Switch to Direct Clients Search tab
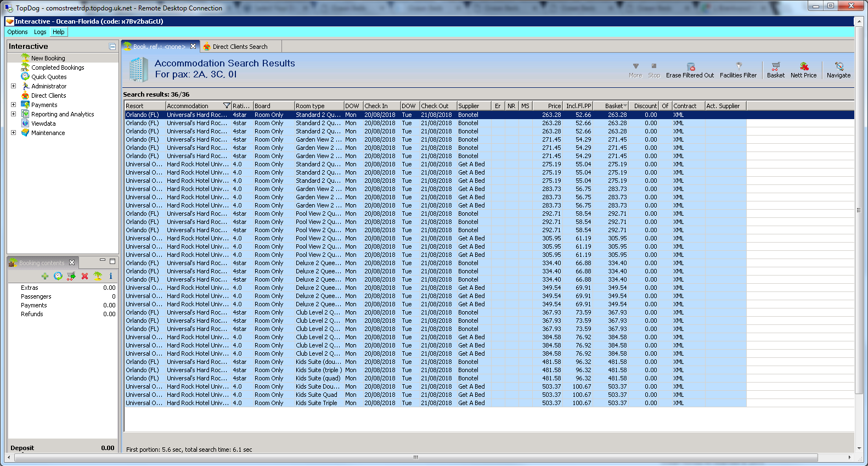The image size is (868, 466). coord(240,47)
